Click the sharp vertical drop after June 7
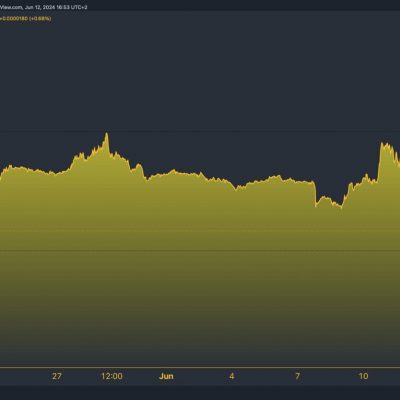Image resolution: width=400 pixels, height=400 pixels. (x=315, y=194)
